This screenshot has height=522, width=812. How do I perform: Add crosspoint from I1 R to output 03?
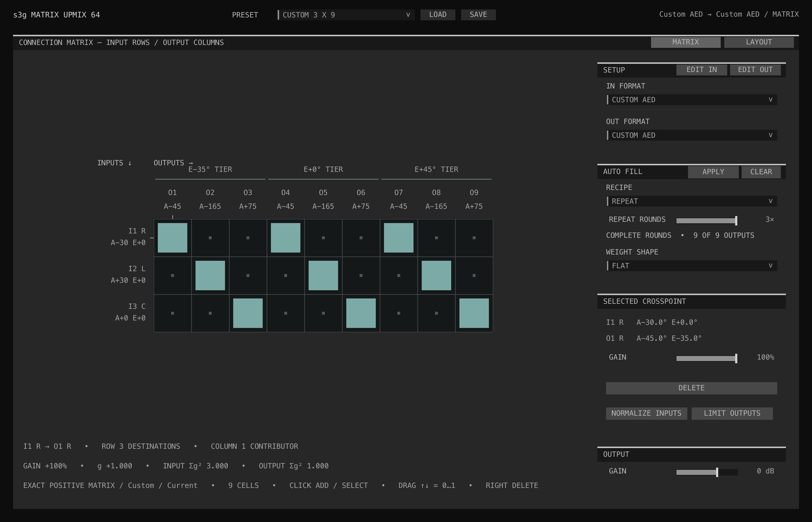click(248, 238)
